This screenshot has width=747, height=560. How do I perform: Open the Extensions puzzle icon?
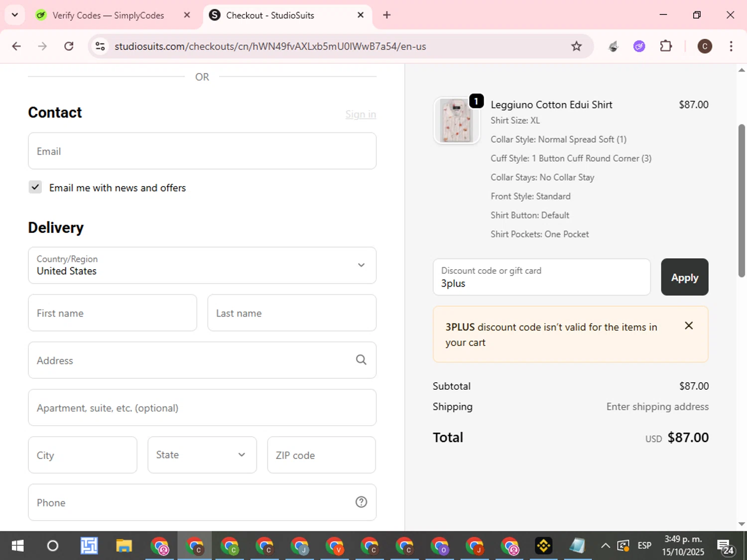[x=666, y=46]
